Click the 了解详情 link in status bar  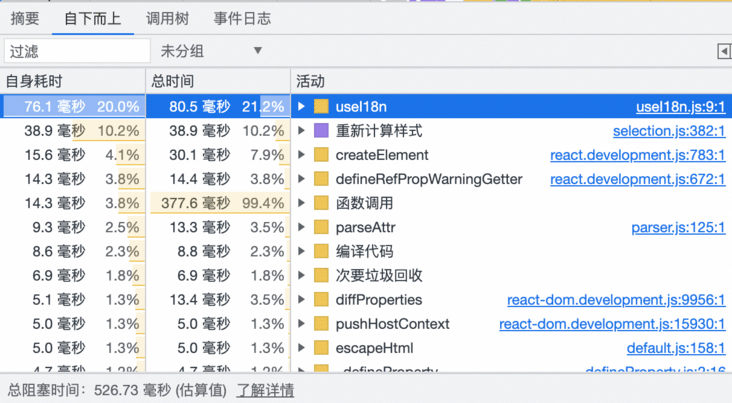click(265, 390)
